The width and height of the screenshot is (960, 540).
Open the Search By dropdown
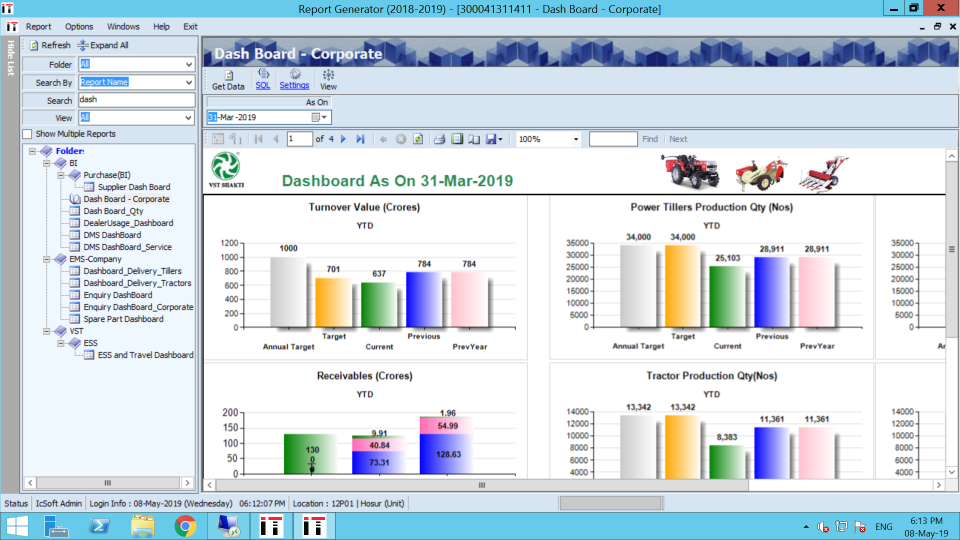[188, 82]
